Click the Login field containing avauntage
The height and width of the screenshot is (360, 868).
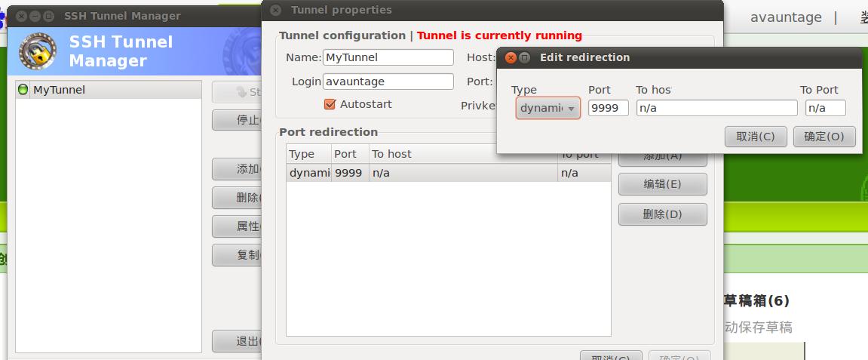coord(388,82)
